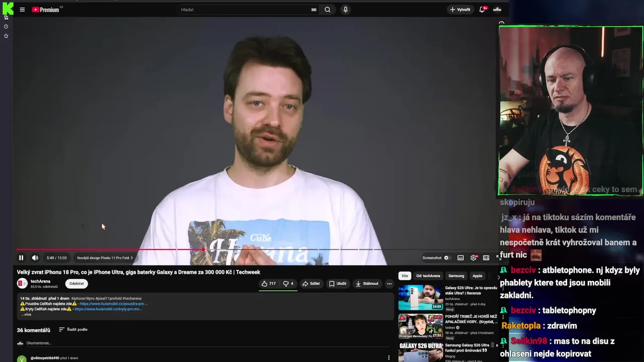
Task: Subscribe with the Odebírat button
Action: (x=76, y=284)
